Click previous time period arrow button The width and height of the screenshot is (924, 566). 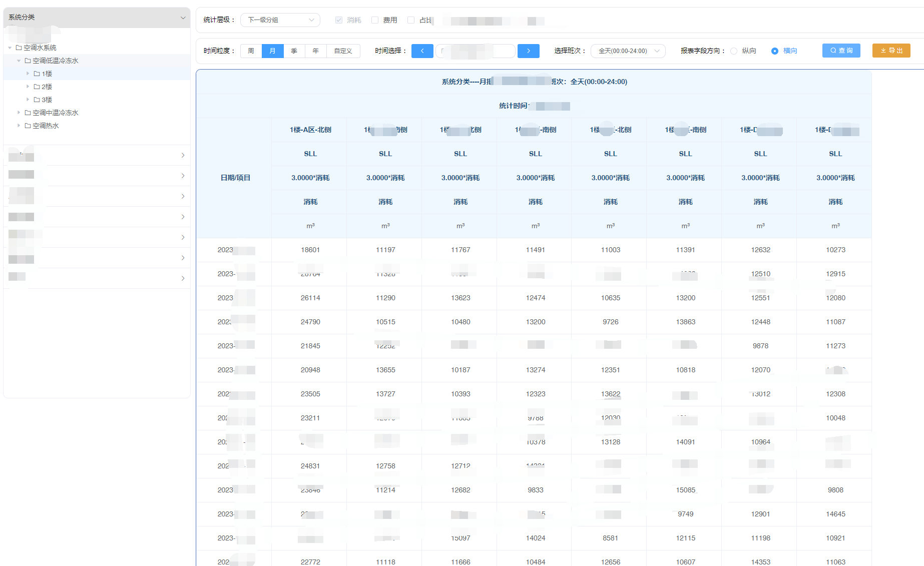pyautogui.click(x=422, y=51)
